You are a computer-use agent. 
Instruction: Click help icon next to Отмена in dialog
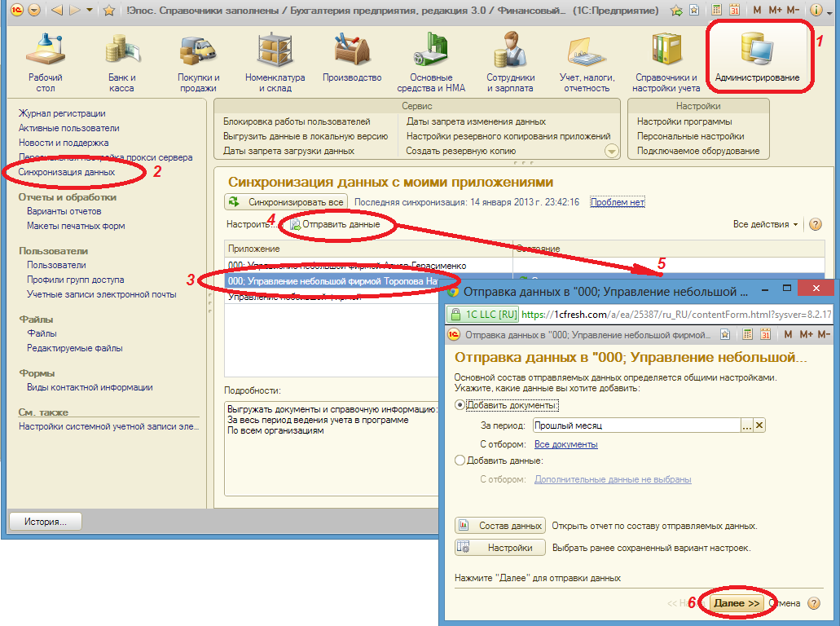pos(814,603)
